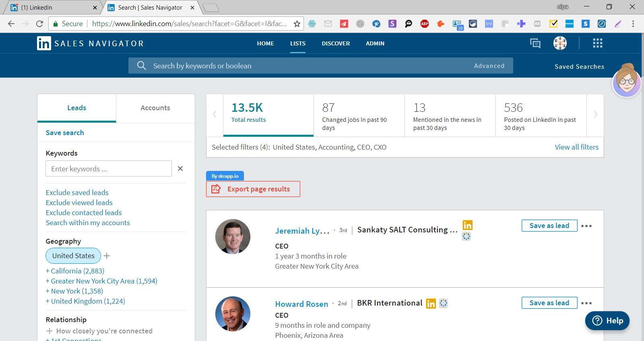This screenshot has height=341, width=644.
Task: Click Save search link
Action: click(x=65, y=133)
